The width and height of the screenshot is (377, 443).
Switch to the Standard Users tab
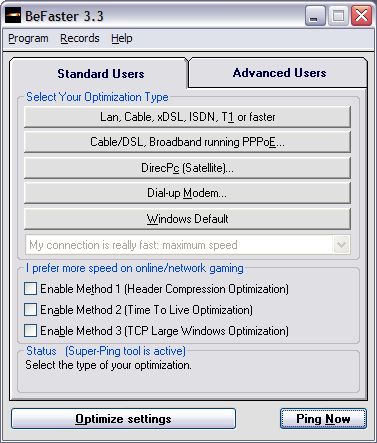[100, 74]
